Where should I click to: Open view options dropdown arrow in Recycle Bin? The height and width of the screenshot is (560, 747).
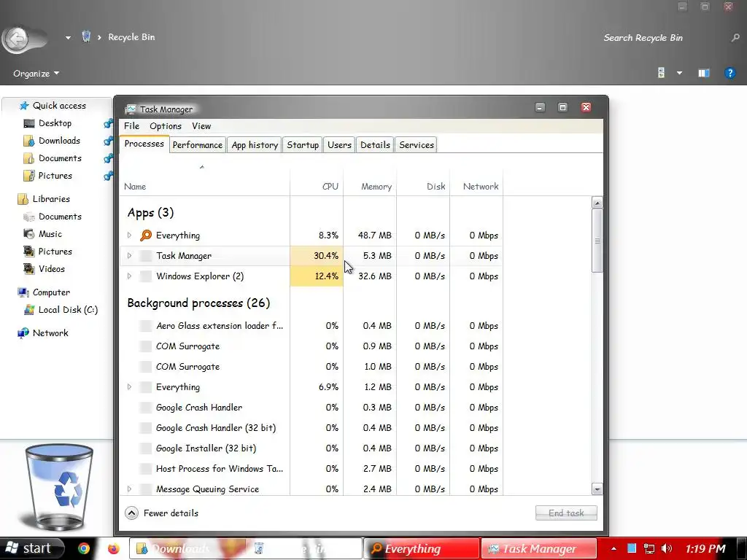pos(679,73)
